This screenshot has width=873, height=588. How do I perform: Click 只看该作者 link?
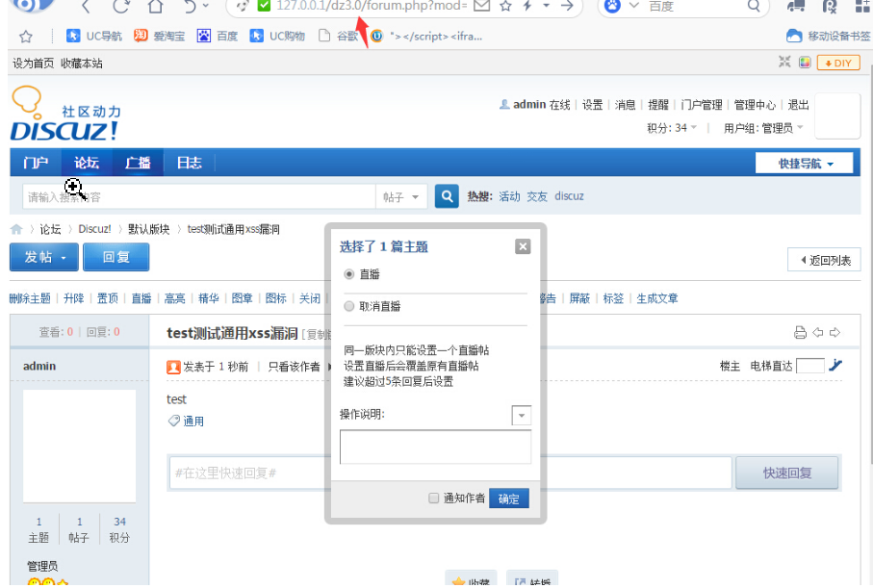294,367
